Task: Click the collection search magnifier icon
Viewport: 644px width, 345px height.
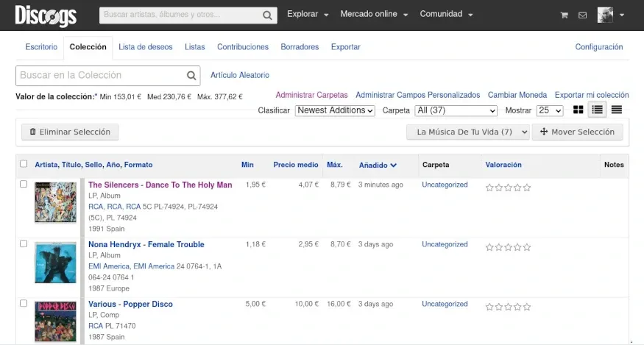Action: coord(191,76)
